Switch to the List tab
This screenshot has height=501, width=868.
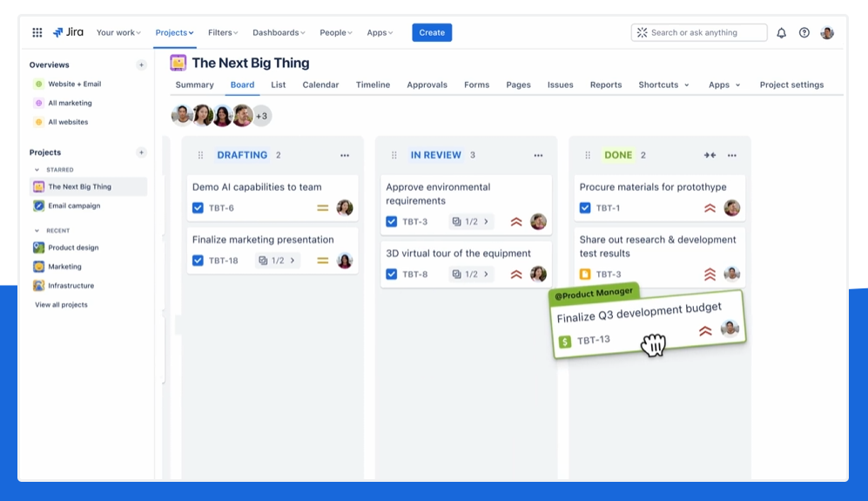tap(279, 85)
